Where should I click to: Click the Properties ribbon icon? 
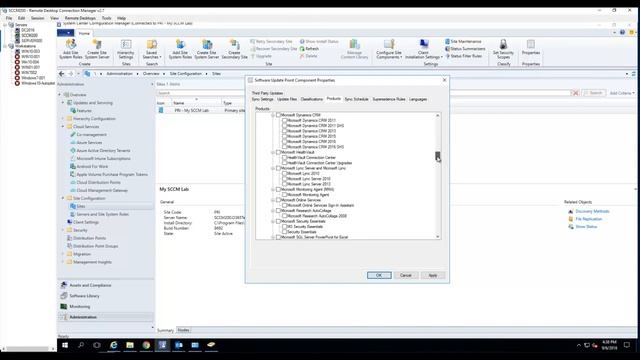coord(531,47)
